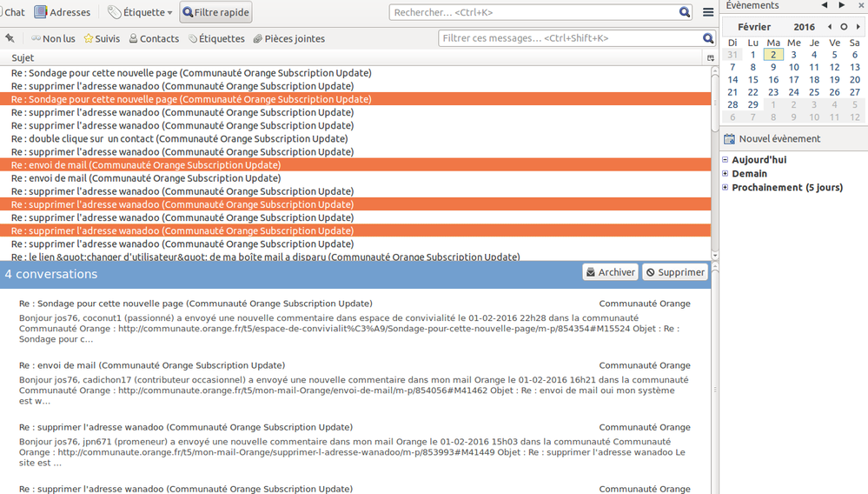The height and width of the screenshot is (494, 868).
Task: Toggle the pin to keep filters applied
Action: coord(10,38)
